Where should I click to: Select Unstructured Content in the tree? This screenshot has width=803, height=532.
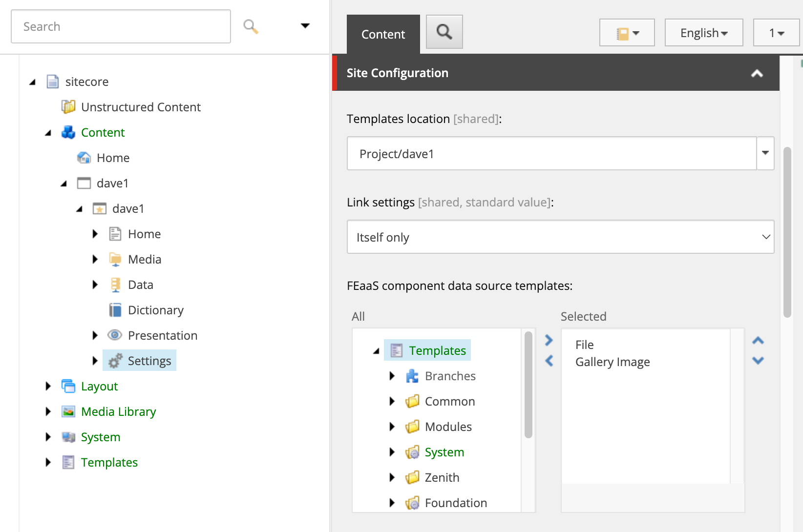[x=141, y=107]
